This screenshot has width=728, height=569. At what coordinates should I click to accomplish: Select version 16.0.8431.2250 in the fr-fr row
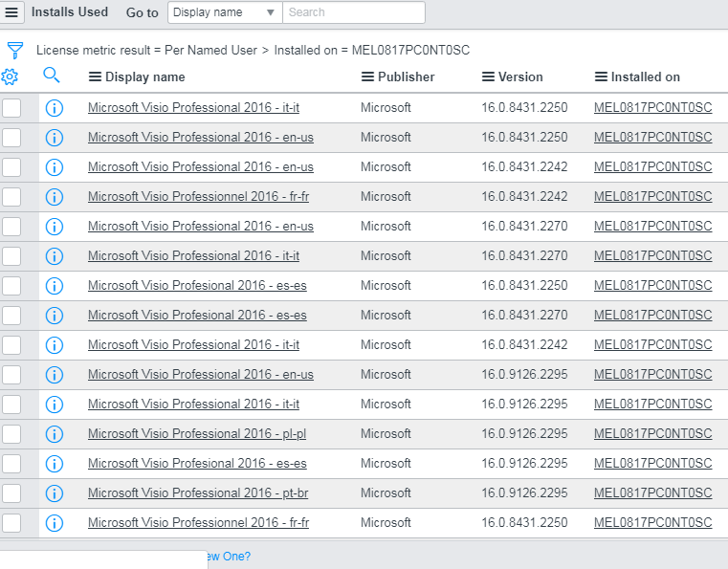(524, 522)
